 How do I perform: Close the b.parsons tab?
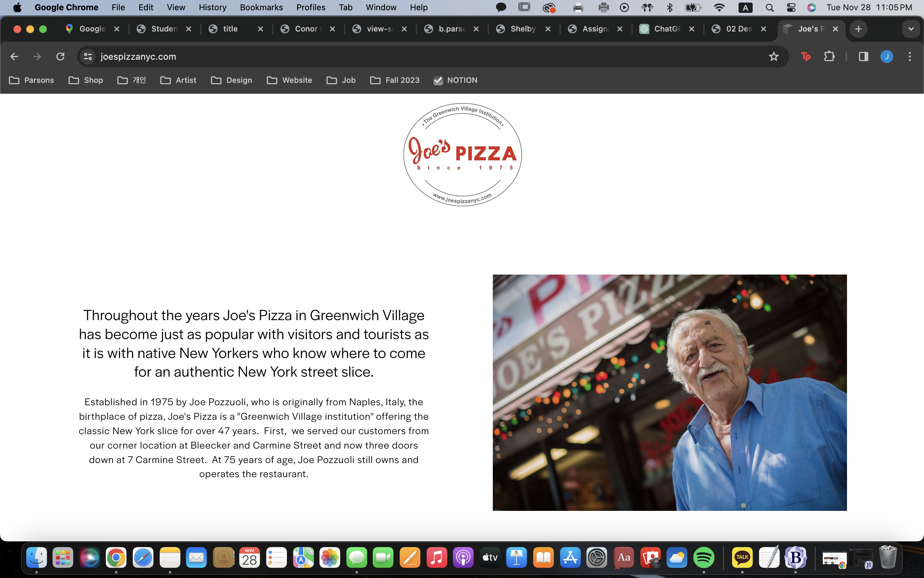(x=476, y=29)
